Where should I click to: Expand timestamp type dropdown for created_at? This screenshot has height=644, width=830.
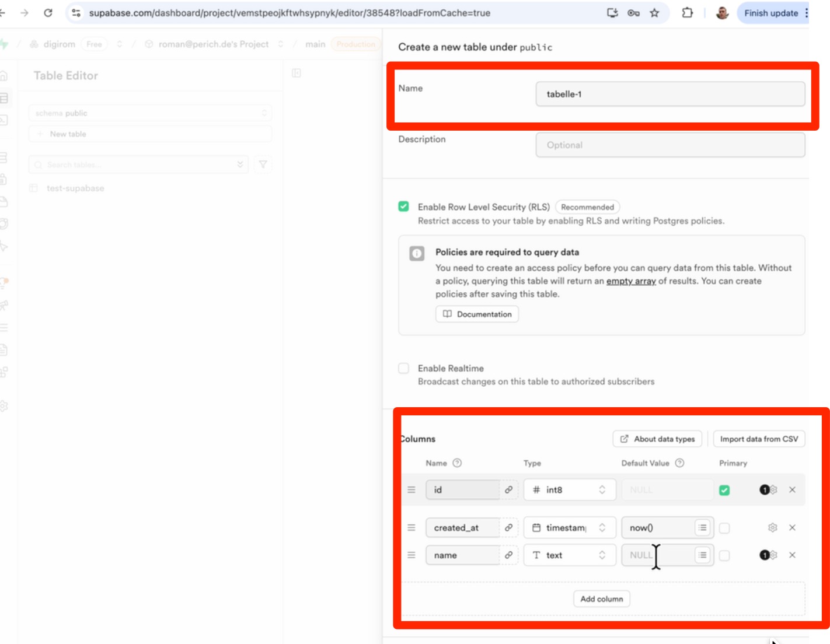pos(569,528)
